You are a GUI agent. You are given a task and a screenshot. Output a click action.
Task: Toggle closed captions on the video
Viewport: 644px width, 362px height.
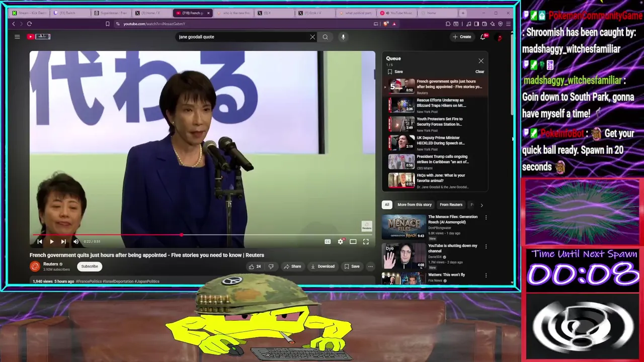point(328,242)
